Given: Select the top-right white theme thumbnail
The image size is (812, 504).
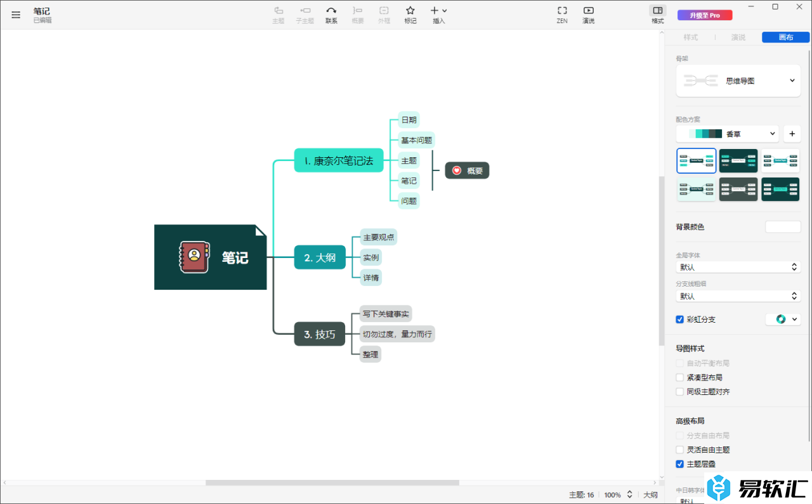Looking at the screenshot, I should [781, 160].
